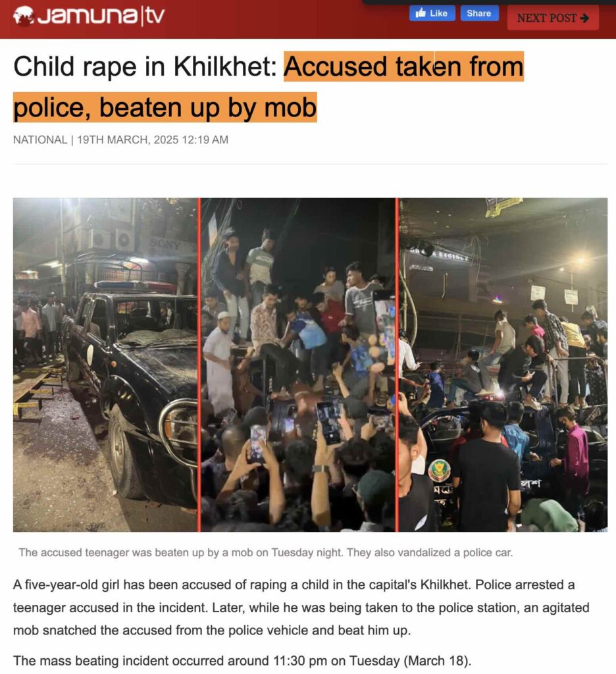Click the Jamuna TV globe logo icon

(x=23, y=16)
